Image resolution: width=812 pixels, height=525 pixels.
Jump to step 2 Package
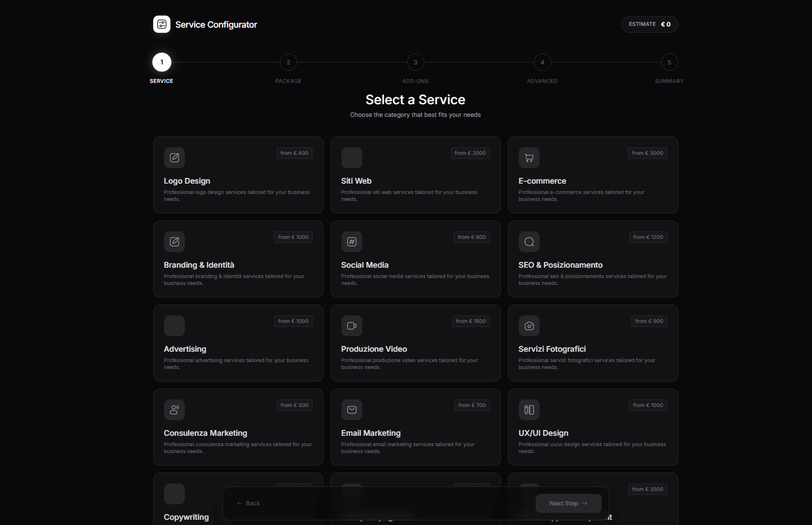coord(289,62)
